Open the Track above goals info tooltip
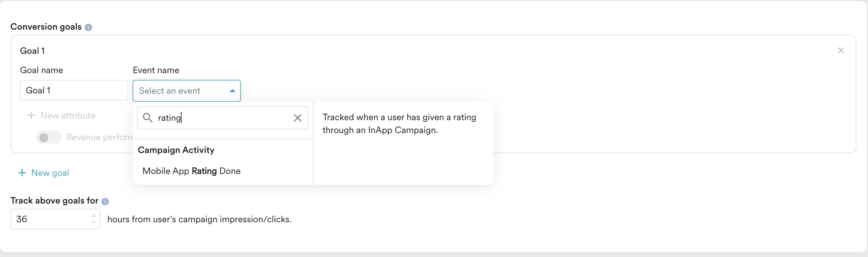868x257 pixels. tap(105, 201)
